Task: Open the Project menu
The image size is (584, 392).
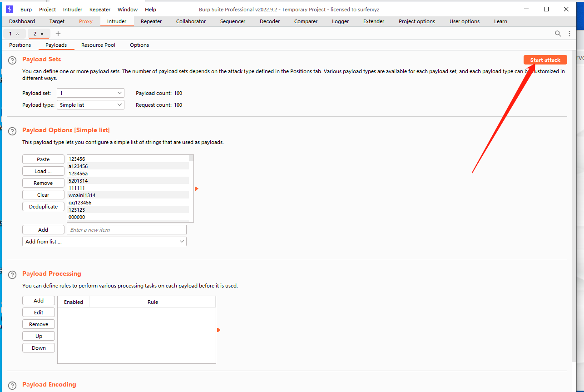Action: pos(48,10)
